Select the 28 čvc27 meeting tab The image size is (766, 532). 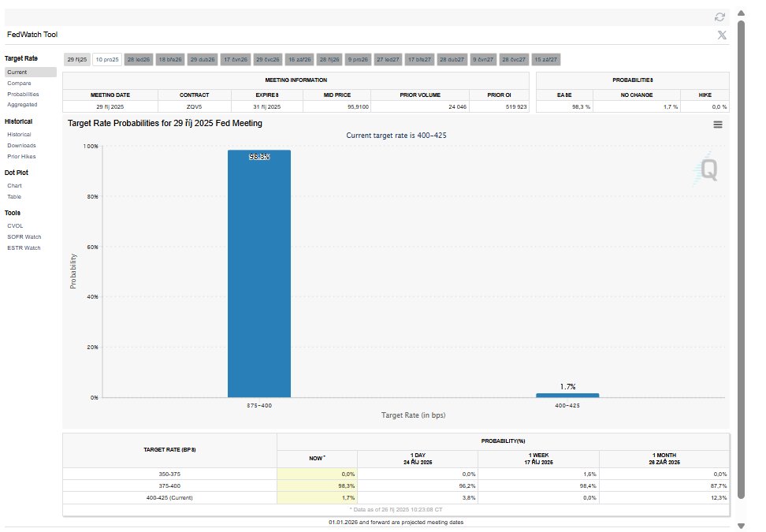514,60
